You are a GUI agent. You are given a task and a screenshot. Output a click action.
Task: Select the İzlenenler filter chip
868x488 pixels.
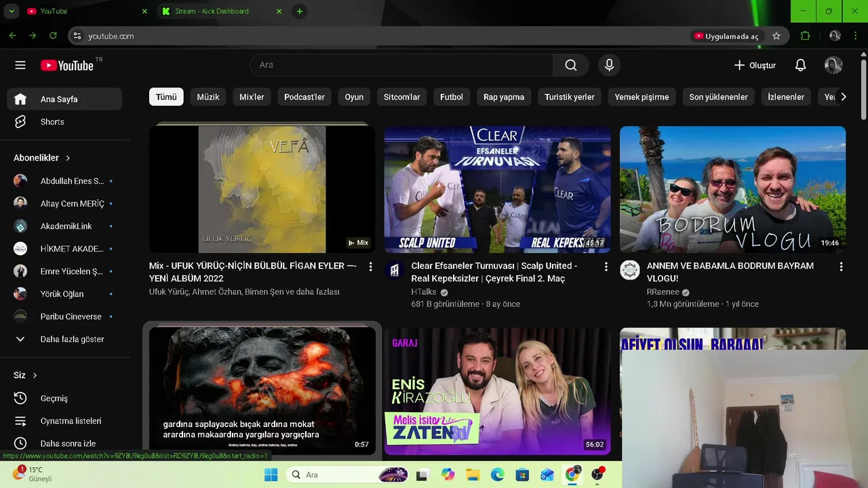coord(786,97)
